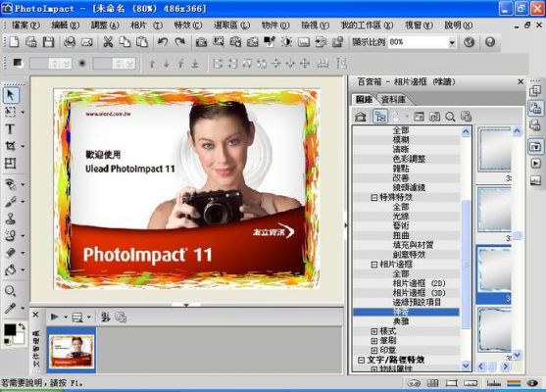Select the document thumbnail in bottom panel
This screenshot has width=546, height=392.
(72, 350)
